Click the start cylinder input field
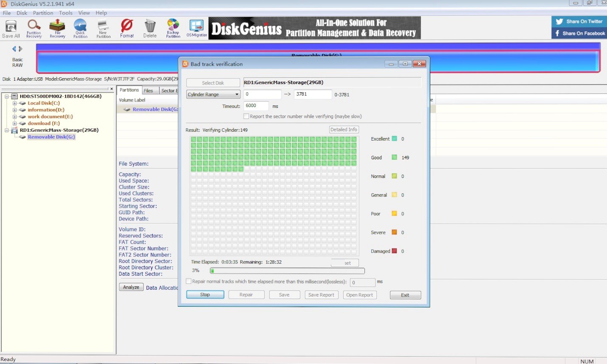Viewport: 607px width, 364px height. [263, 94]
